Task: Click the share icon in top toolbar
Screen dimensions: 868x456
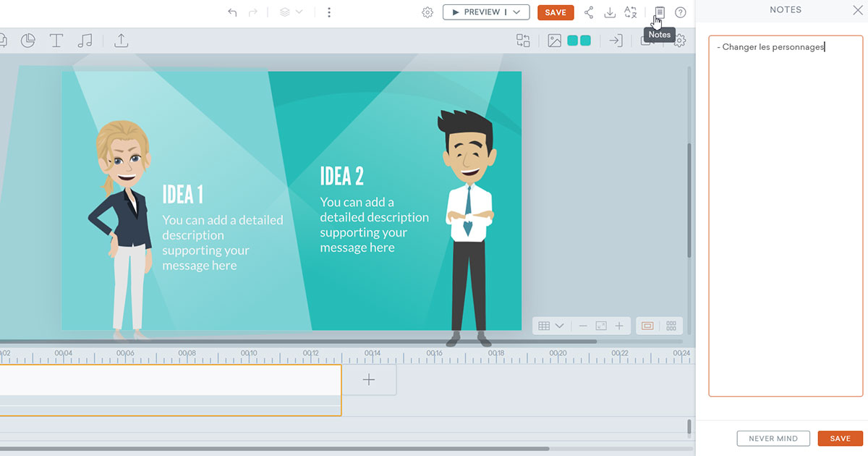Action: (589, 12)
